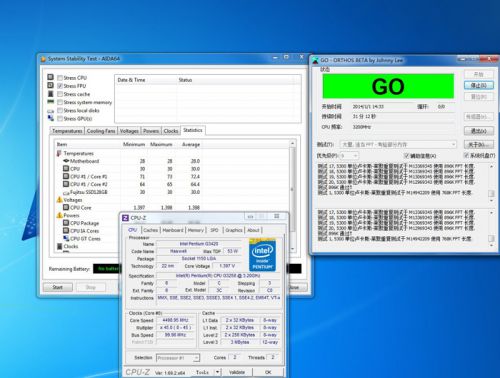Click the Date & Time column header
Image resolution: width=500 pixels, height=378 pixels.
click(131, 80)
